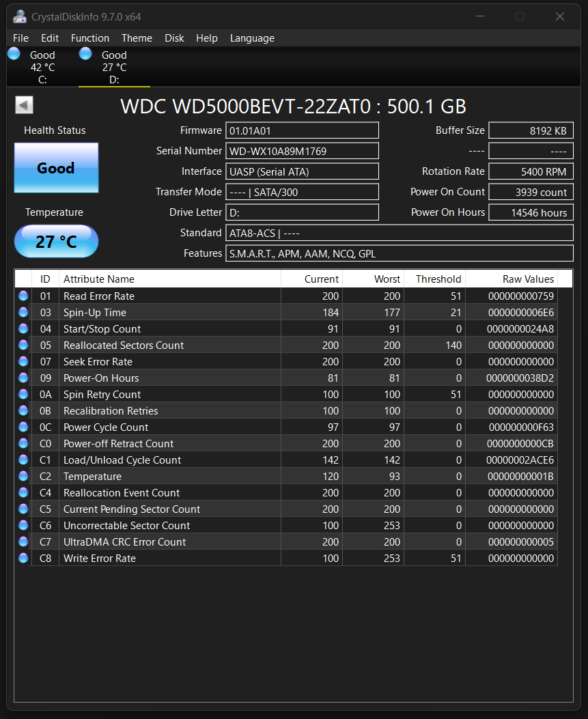Click the Interface field UASP (Serial ATA)

click(303, 171)
